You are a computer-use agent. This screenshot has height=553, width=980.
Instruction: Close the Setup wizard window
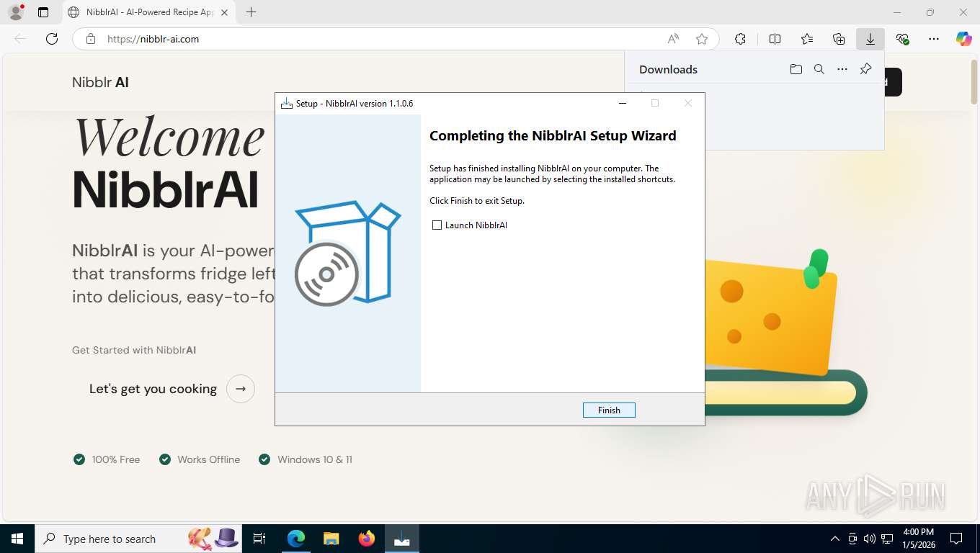(x=688, y=103)
